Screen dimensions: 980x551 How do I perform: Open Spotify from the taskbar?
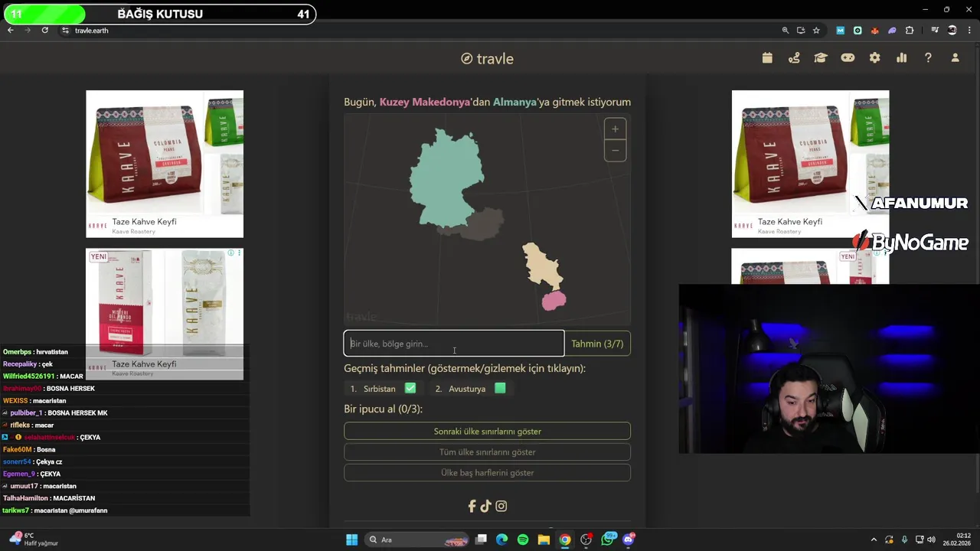[523, 540]
